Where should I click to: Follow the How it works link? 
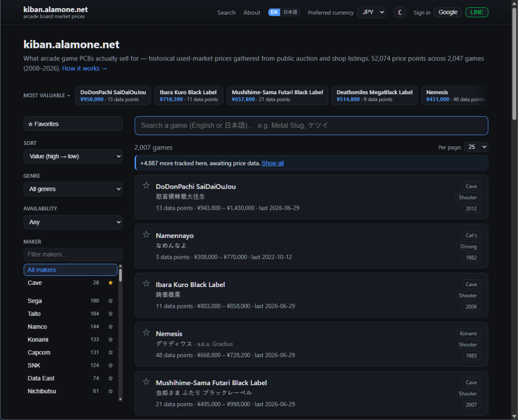click(85, 68)
